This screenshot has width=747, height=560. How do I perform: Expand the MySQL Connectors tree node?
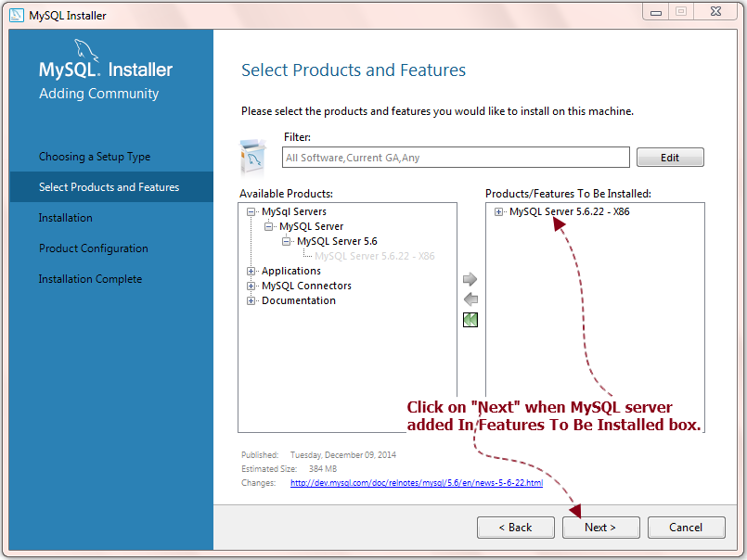(x=251, y=286)
